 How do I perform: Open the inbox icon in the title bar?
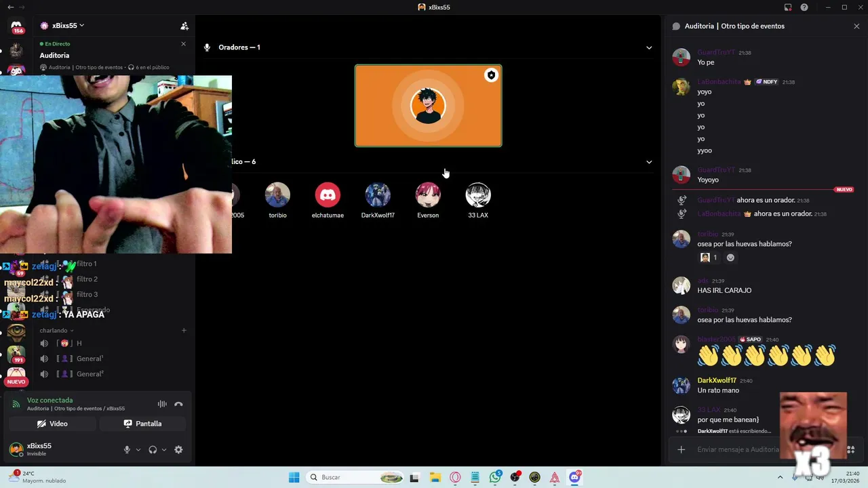(x=788, y=7)
